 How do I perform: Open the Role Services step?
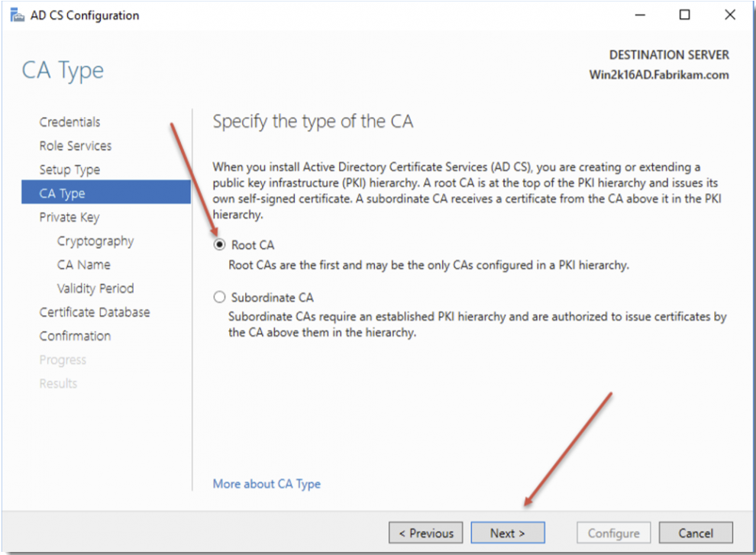tap(76, 146)
